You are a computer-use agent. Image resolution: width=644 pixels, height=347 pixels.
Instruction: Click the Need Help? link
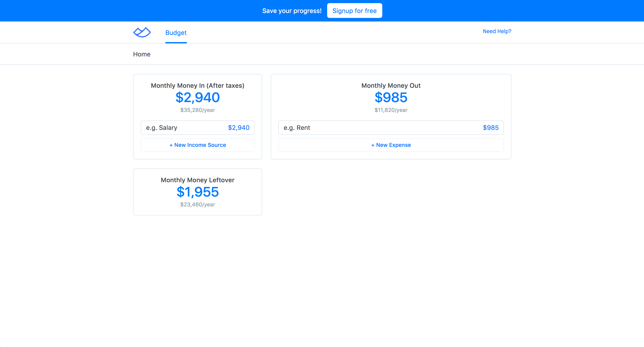(497, 31)
